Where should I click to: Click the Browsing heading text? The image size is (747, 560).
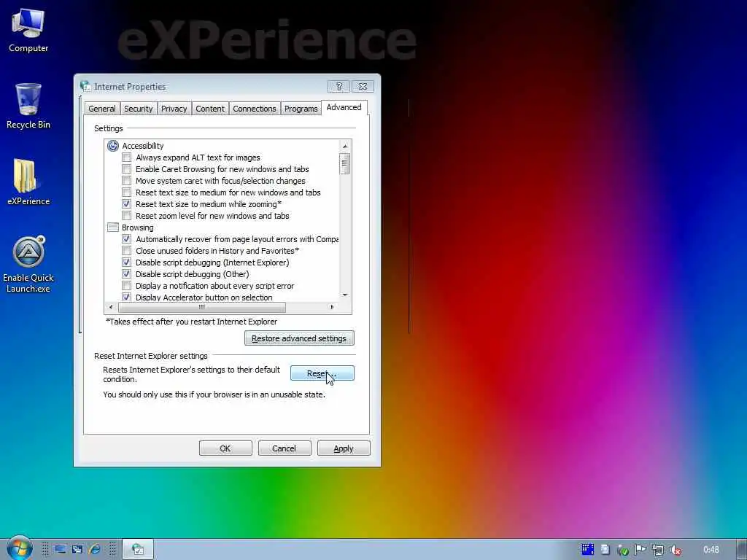point(137,227)
